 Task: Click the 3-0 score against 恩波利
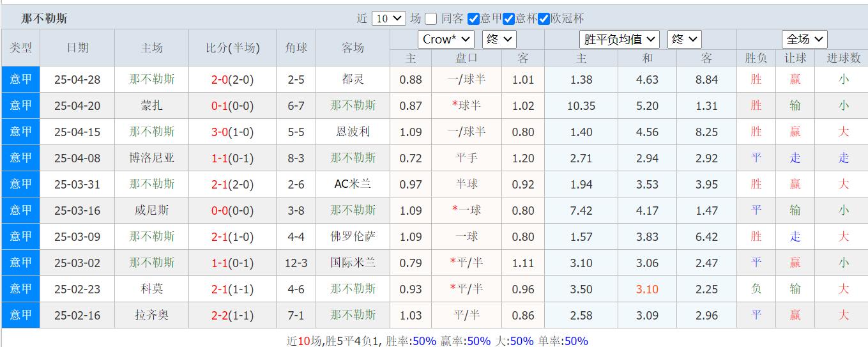click(x=220, y=132)
